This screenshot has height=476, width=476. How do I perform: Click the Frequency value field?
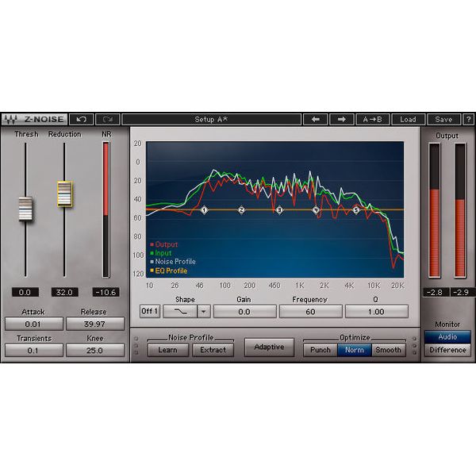point(310,312)
